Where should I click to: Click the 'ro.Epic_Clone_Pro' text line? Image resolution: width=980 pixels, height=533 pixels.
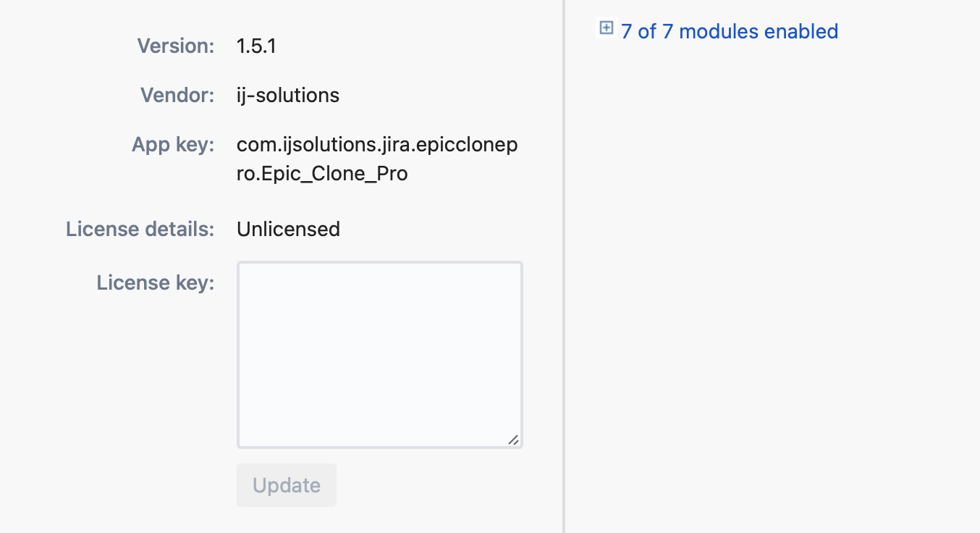click(322, 175)
